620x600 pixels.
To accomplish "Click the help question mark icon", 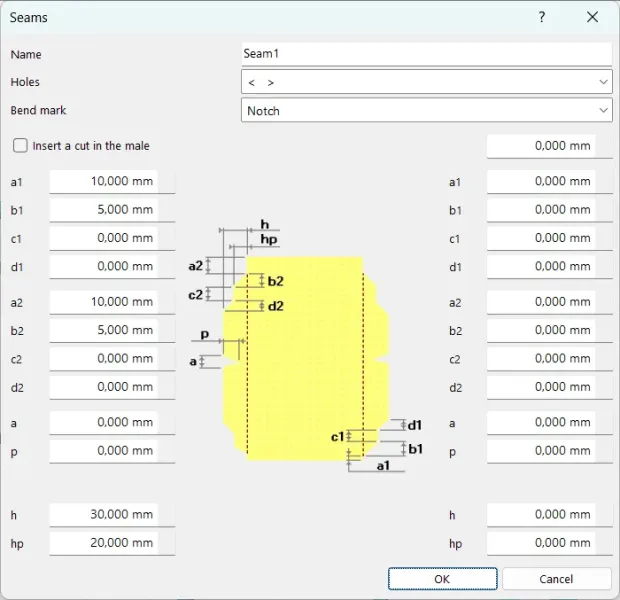I will click(x=542, y=17).
